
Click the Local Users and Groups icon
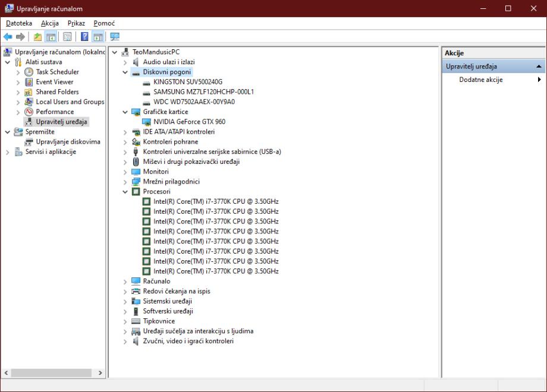coord(29,102)
